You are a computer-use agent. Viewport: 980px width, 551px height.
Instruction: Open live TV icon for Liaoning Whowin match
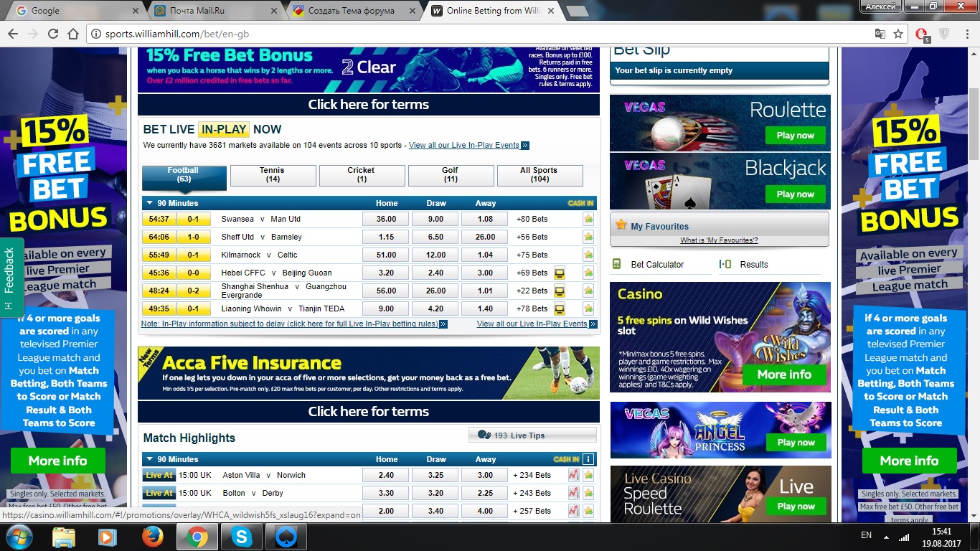click(x=560, y=309)
